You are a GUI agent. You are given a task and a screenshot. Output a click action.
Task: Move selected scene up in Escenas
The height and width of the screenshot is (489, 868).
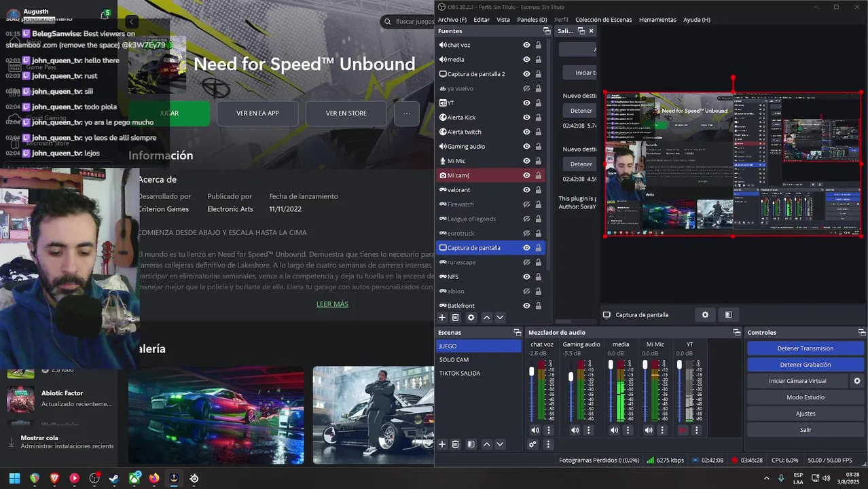[486, 444]
